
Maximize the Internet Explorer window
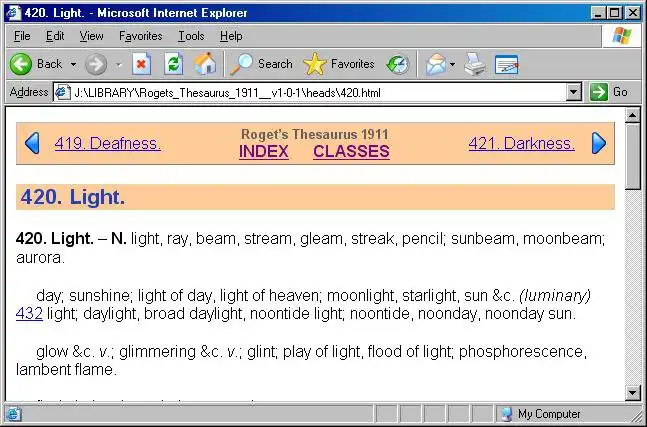click(614, 13)
